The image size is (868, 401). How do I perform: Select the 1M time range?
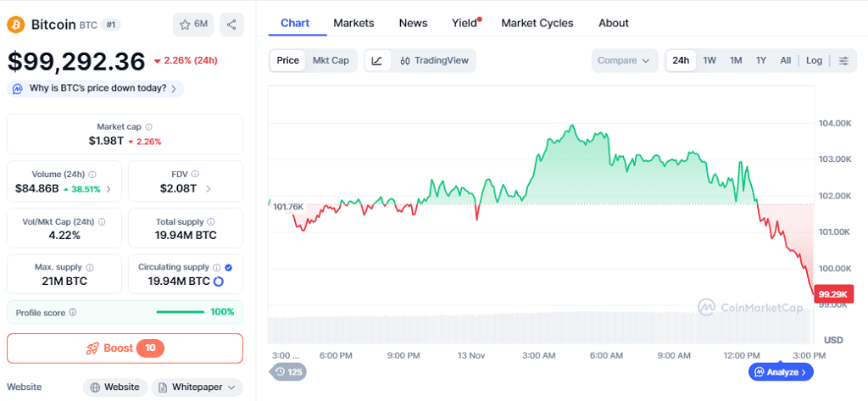(736, 60)
